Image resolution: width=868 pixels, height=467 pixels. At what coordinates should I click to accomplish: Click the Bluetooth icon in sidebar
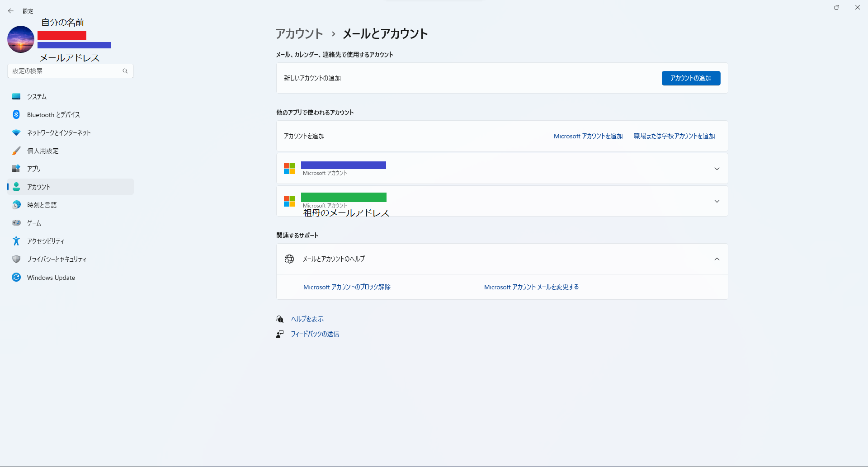click(16, 114)
